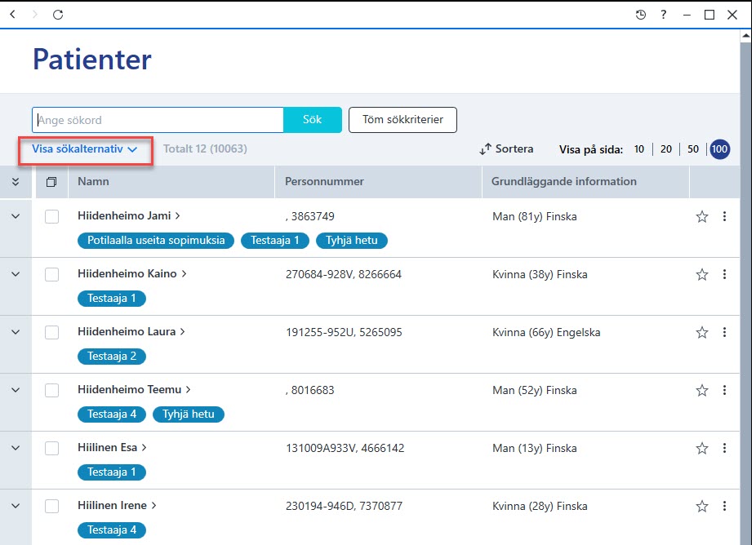Expand all rows with double chevron icon
Screen dimensions: 756x545
(x=16, y=182)
